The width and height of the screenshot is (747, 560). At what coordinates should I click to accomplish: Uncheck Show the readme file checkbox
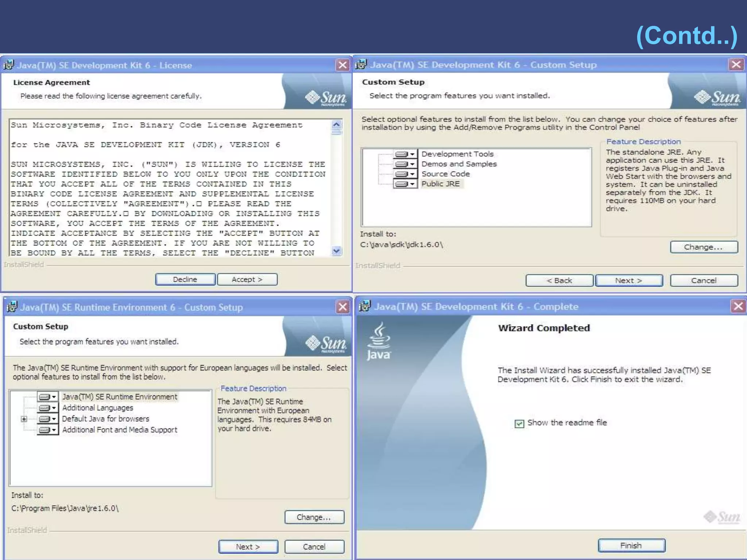click(x=519, y=423)
